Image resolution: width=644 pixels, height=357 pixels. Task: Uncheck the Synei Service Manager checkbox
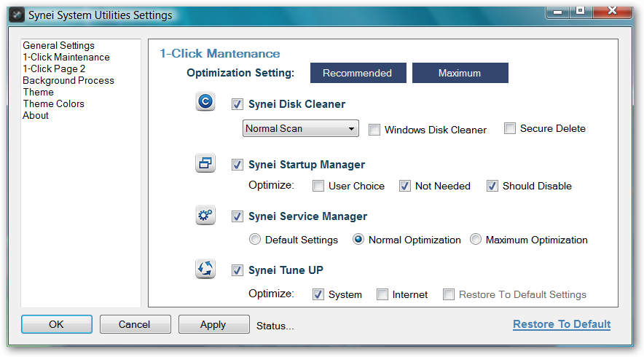(237, 216)
